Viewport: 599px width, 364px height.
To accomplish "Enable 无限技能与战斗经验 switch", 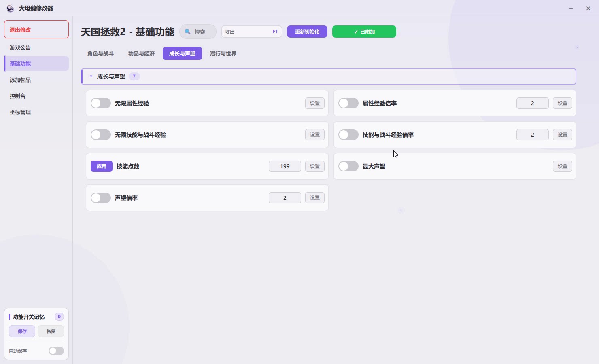I will [x=101, y=135].
